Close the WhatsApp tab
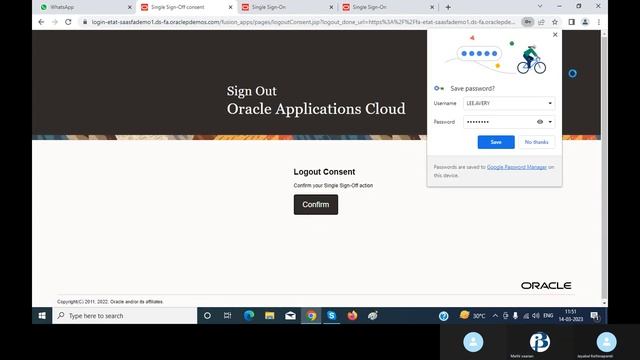Image resolution: width=640 pixels, height=360 pixels. (130, 7)
